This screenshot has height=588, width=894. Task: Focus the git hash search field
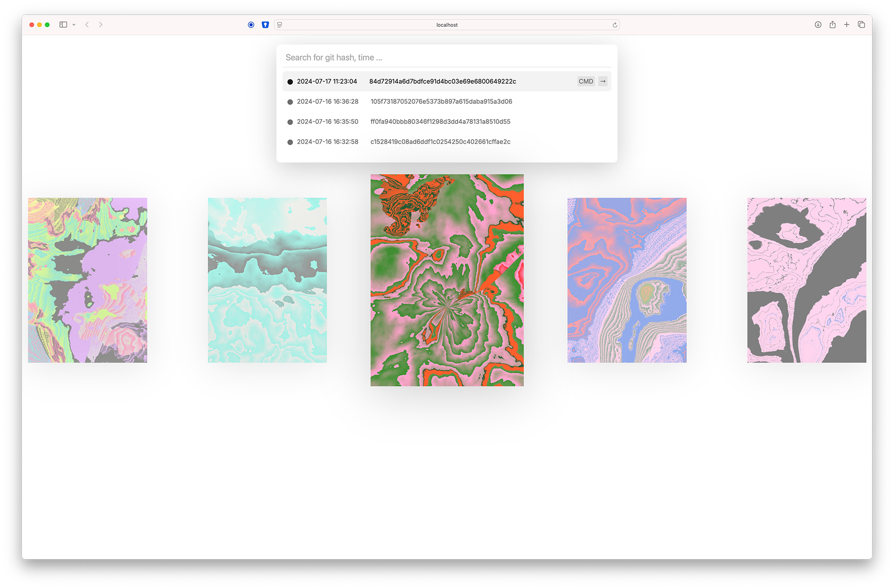[x=446, y=57]
